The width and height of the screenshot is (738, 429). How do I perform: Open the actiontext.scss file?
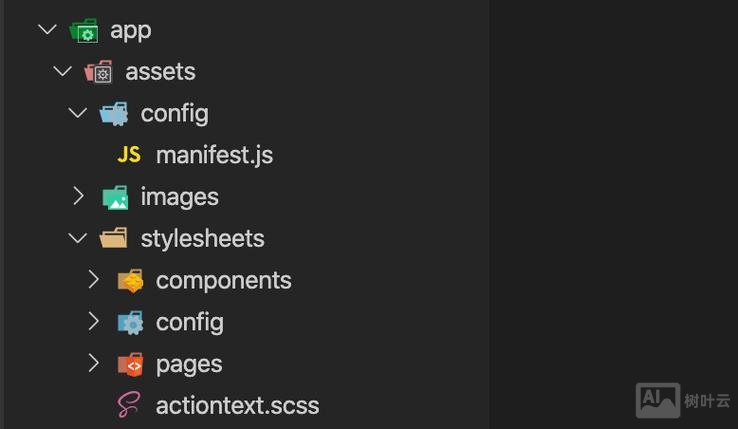pyautogui.click(x=237, y=405)
